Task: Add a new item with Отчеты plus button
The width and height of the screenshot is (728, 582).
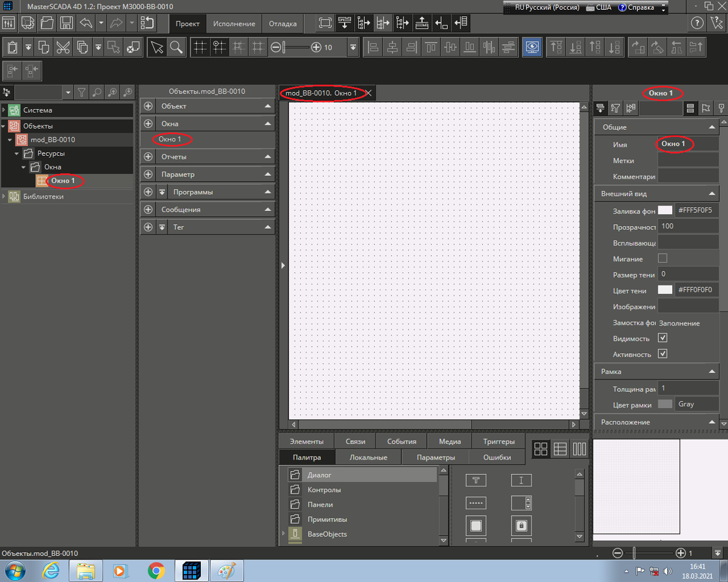Action: (x=149, y=157)
